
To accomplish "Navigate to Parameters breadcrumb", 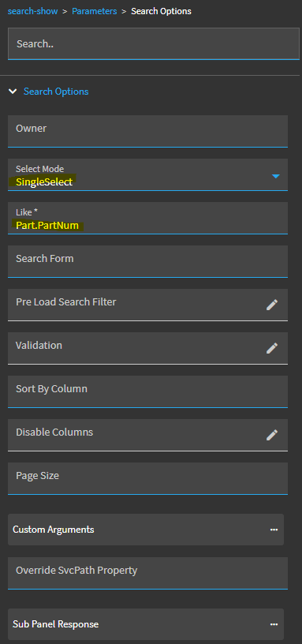I will click(x=95, y=11).
